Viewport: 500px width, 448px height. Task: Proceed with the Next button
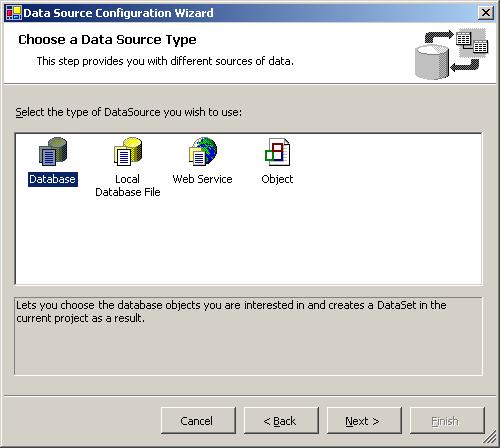(x=364, y=421)
